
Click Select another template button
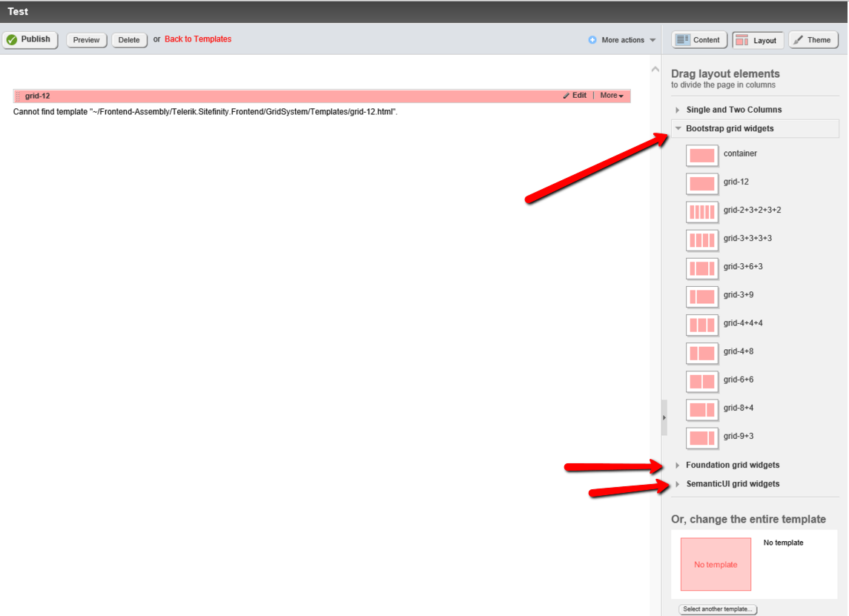coord(718,609)
